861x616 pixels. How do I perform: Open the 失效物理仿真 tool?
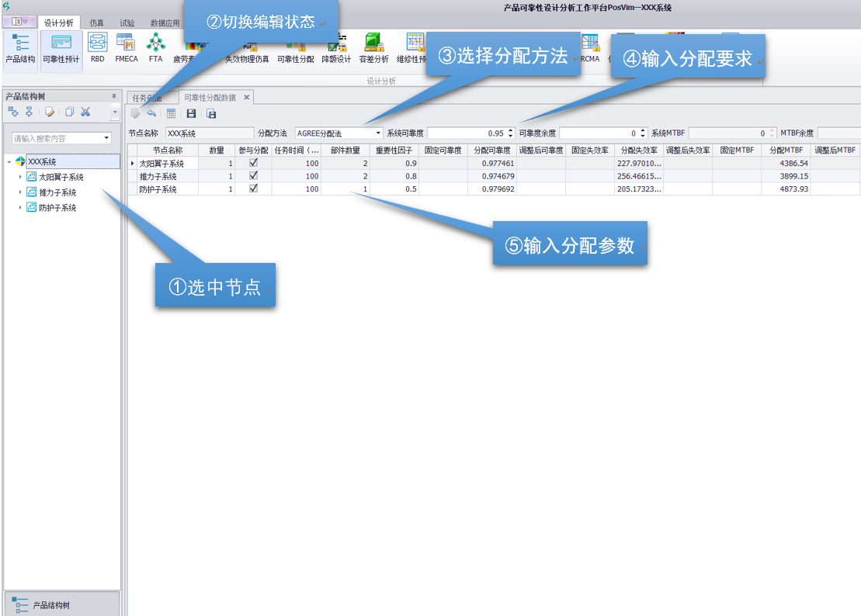point(247,55)
